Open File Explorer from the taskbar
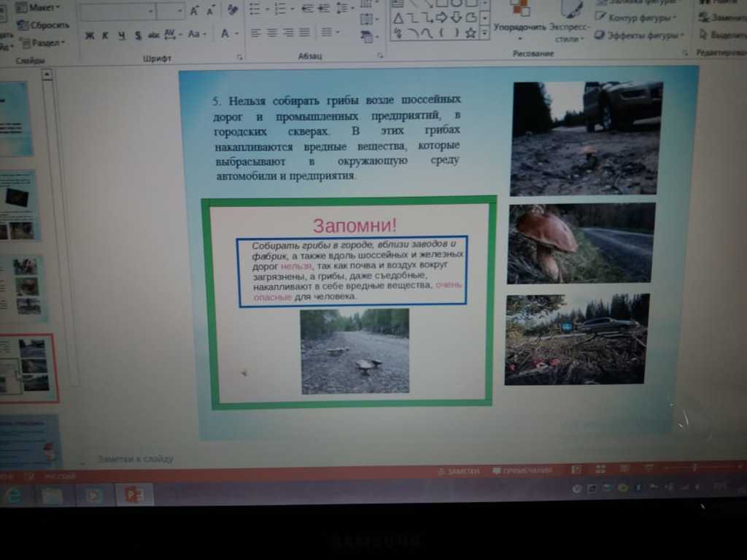Screen dimensions: 747x560 pyautogui.click(x=52, y=496)
